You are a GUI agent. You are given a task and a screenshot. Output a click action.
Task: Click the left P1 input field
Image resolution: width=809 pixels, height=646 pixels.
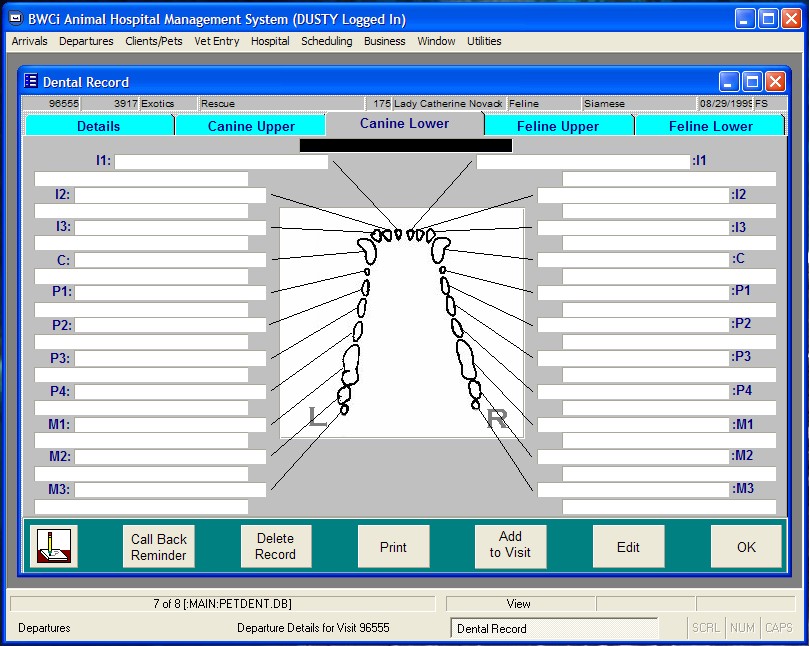click(x=170, y=293)
